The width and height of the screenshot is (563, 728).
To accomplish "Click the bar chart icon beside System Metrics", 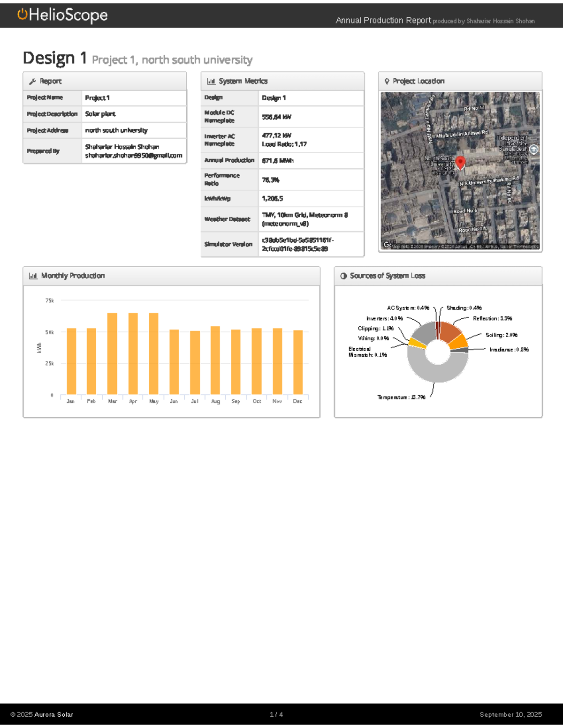I will 211,82.
